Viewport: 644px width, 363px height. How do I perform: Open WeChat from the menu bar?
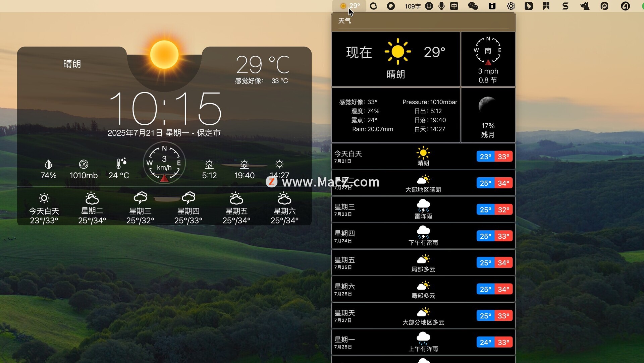[473, 6]
